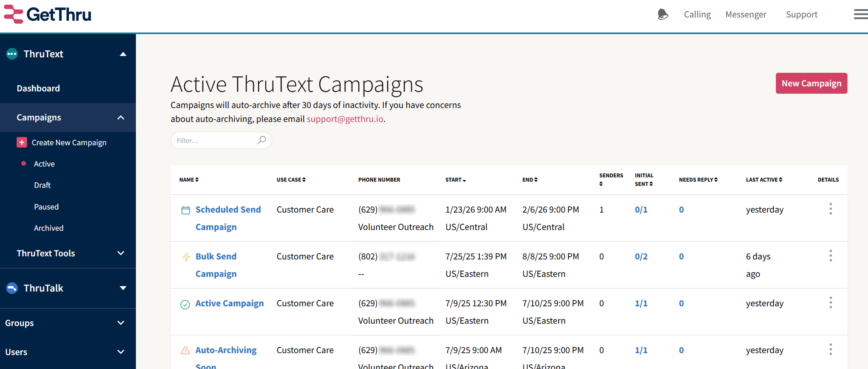The image size is (868, 369).
Task: Open the Messenger top navigation item
Action: [746, 14]
